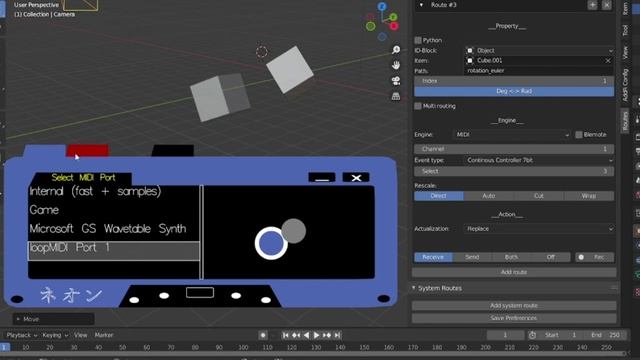Viewport: 640px width, 360px height.
Task: Set route mode to Off
Action: point(551,257)
